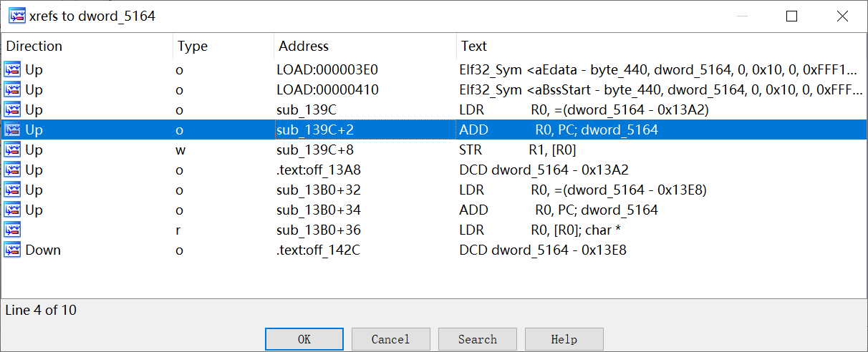Viewport: 868px width, 352px height.
Task: Click the Help button
Action: (564, 339)
